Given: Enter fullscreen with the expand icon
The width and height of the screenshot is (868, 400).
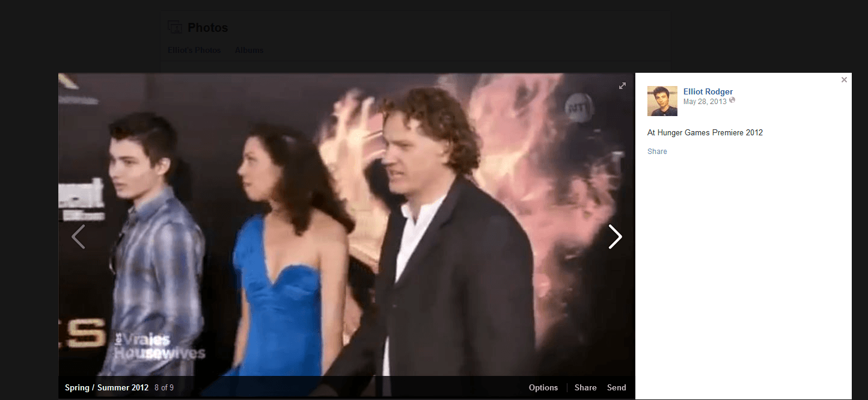Looking at the screenshot, I should click(x=623, y=86).
